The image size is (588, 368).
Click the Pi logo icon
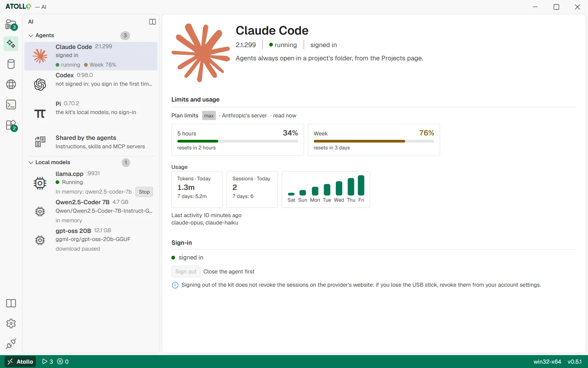[x=40, y=113]
